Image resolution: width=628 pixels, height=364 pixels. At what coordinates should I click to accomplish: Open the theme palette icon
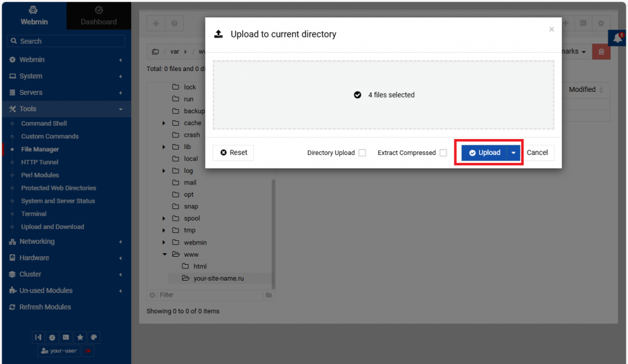tap(93, 338)
